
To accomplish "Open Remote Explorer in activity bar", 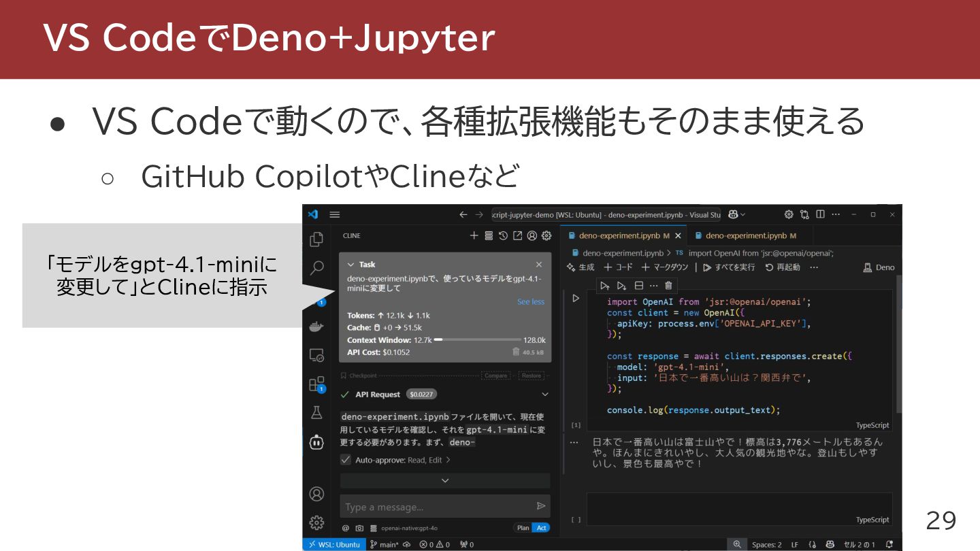I will (316, 355).
